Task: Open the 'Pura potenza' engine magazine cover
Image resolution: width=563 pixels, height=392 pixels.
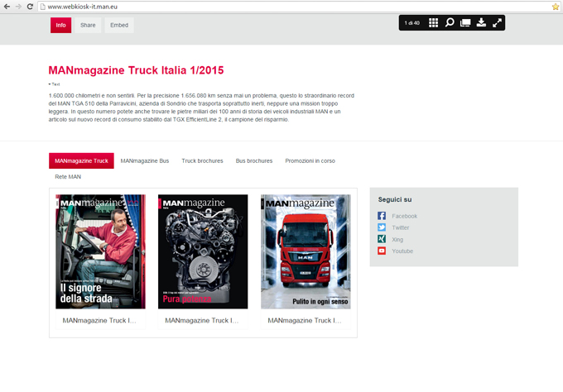Action: [x=203, y=251]
